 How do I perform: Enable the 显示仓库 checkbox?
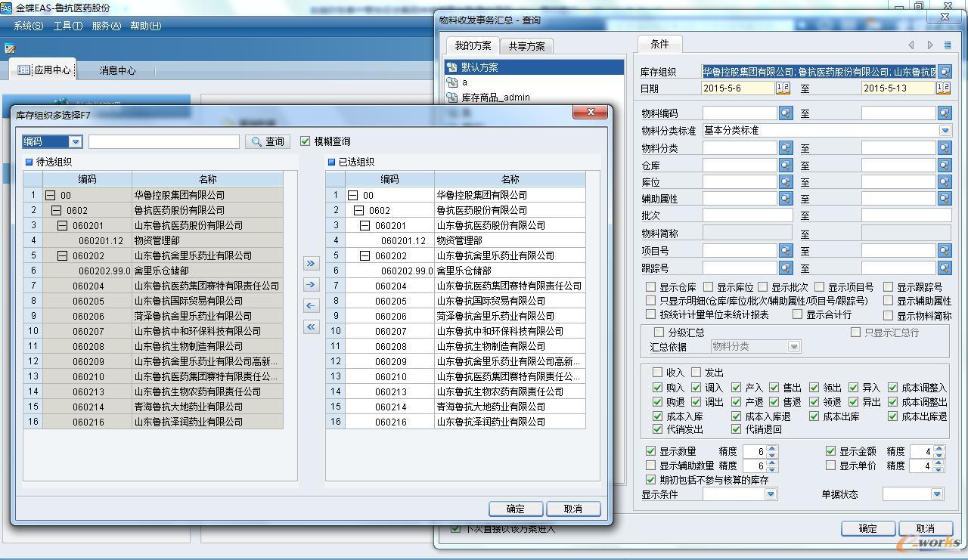[650, 287]
